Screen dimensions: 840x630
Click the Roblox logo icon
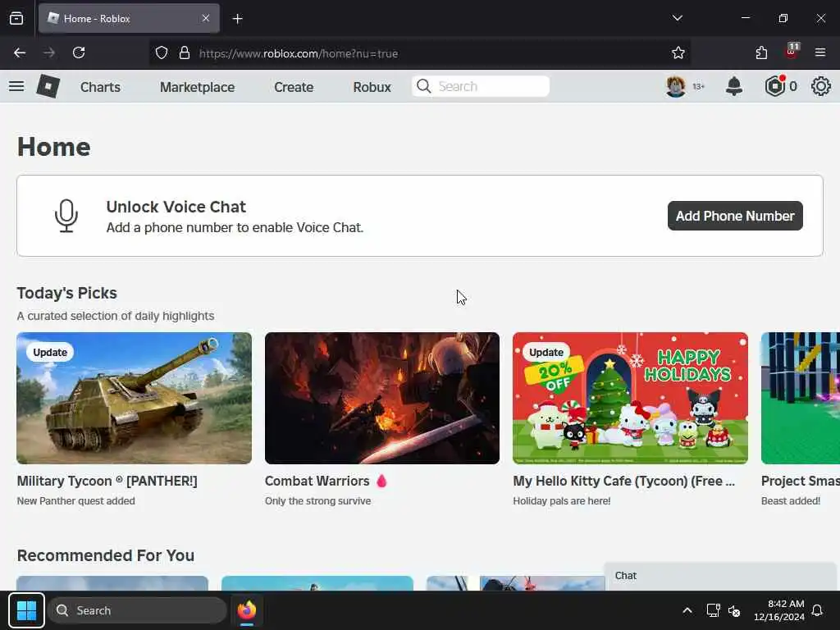point(48,86)
